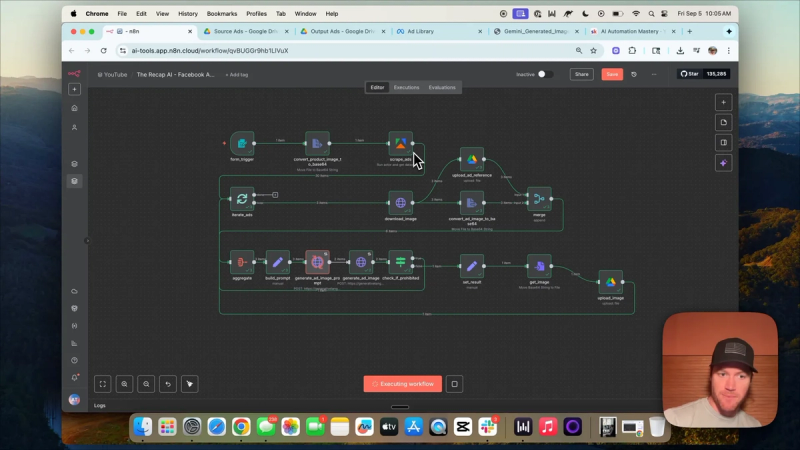The height and width of the screenshot is (450, 800).
Task: Open the Source Ads Google Drive tab
Action: 245,31
